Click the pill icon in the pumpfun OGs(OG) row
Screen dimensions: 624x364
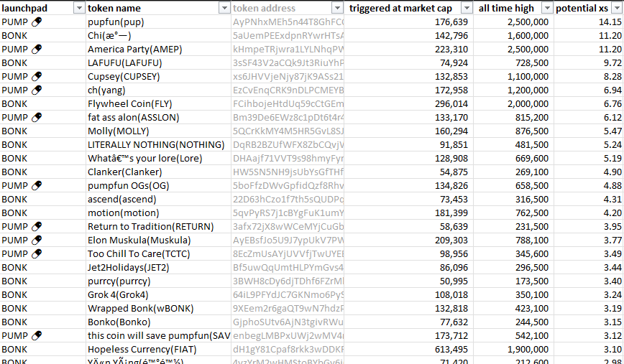[37, 185]
